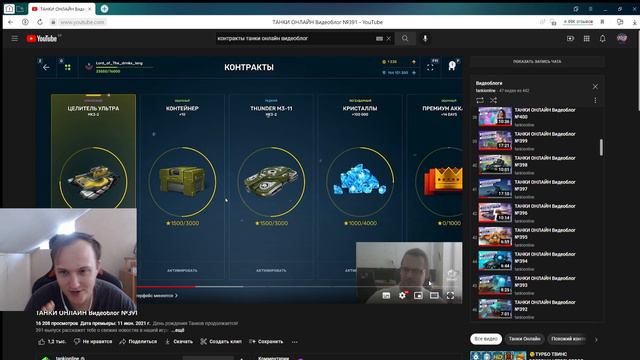This screenshot has height=360, width=640.
Task: Click Активировать under Контейнер contract
Action: pos(182,270)
